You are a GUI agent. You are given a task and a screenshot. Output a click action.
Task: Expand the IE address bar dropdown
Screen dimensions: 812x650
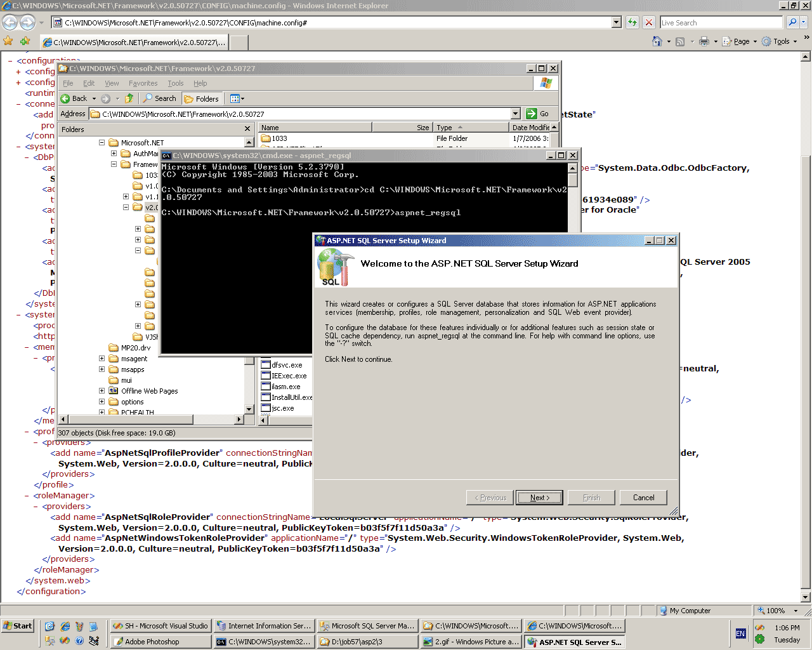(616, 22)
